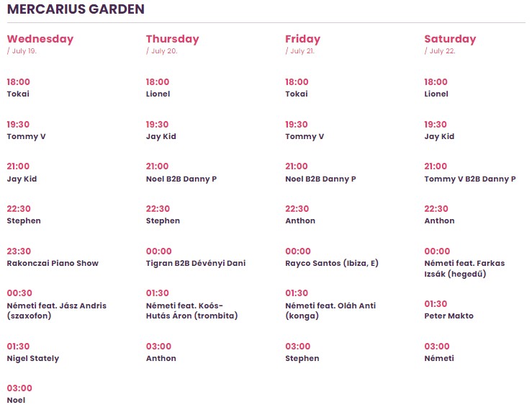The image size is (532, 410).
Task: Click Németi feat. Oláh Anti (konga)
Action: coord(330,311)
